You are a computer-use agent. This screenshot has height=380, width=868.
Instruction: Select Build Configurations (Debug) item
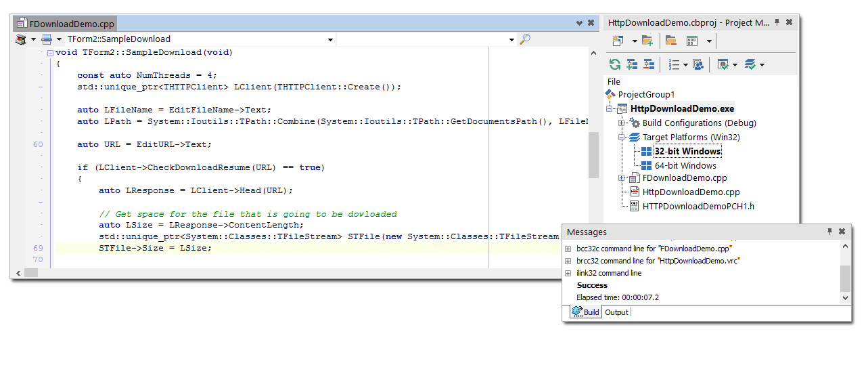pyautogui.click(x=700, y=123)
